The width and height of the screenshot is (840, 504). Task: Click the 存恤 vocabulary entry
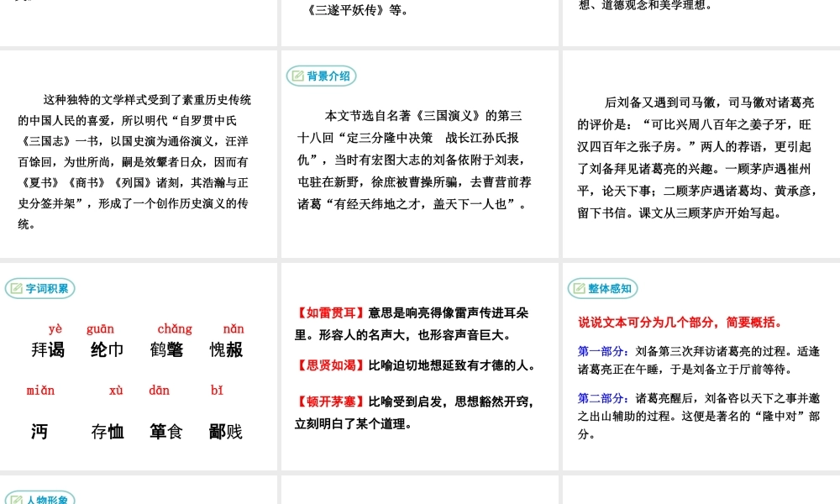106,432
